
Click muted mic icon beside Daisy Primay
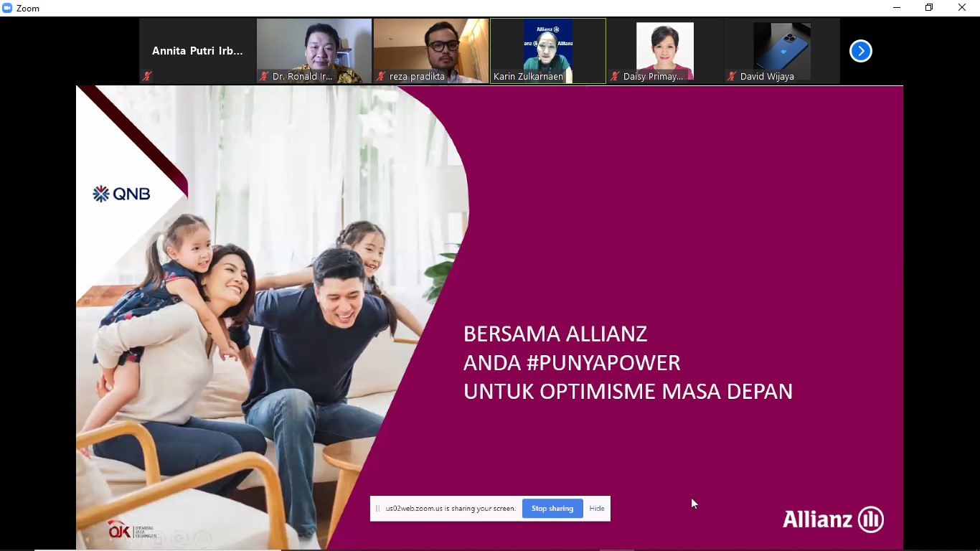(x=615, y=76)
